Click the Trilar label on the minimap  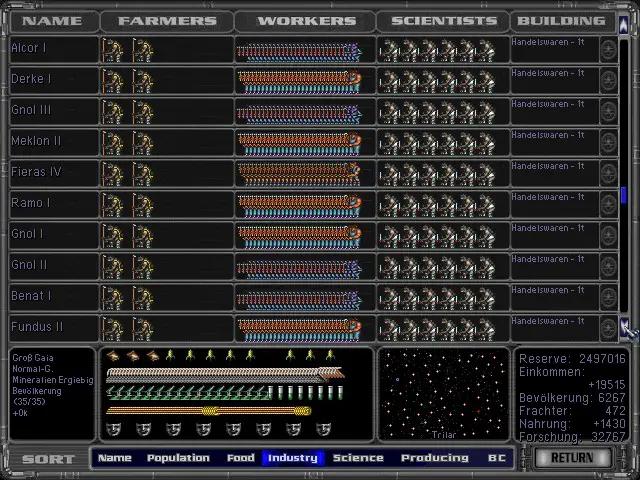[x=444, y=435]
